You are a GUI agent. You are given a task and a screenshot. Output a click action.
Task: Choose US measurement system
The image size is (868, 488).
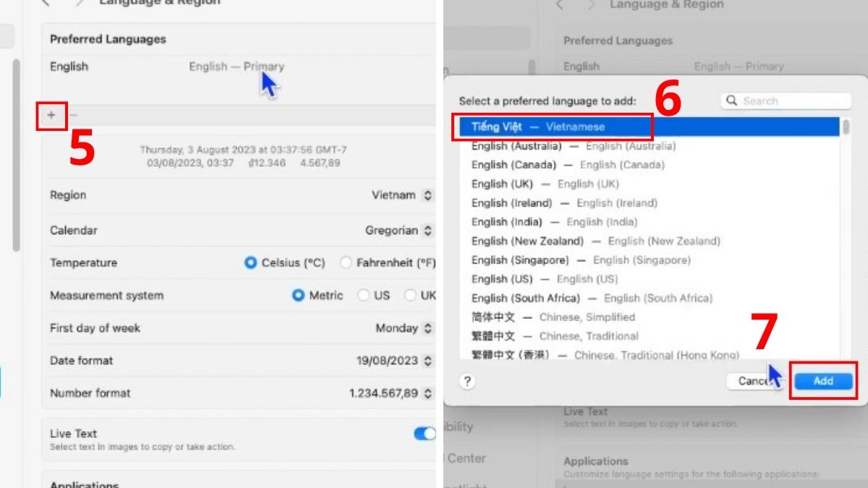pos(363,296)
